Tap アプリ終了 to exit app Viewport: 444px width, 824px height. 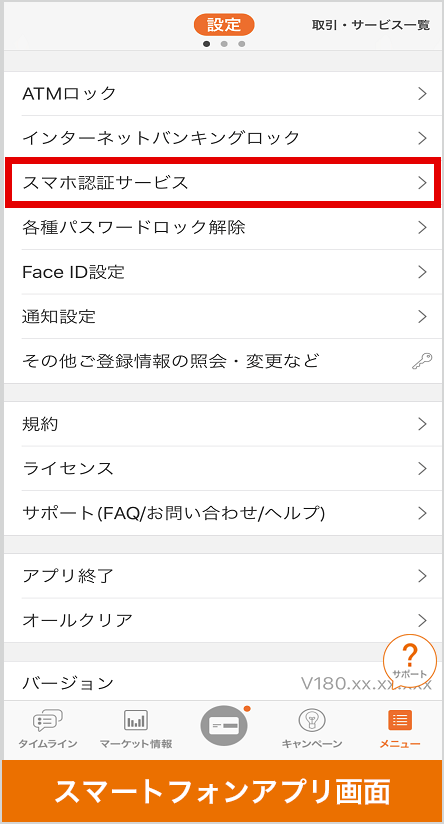[x=223, y=576]
